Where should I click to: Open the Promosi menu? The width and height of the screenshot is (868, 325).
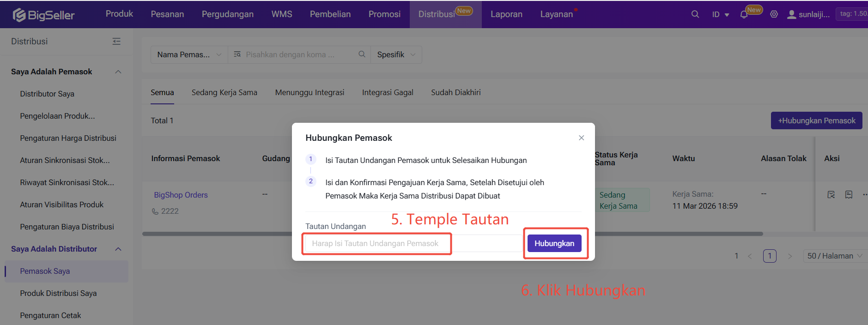pyautogui.click(x=384, y=14)
